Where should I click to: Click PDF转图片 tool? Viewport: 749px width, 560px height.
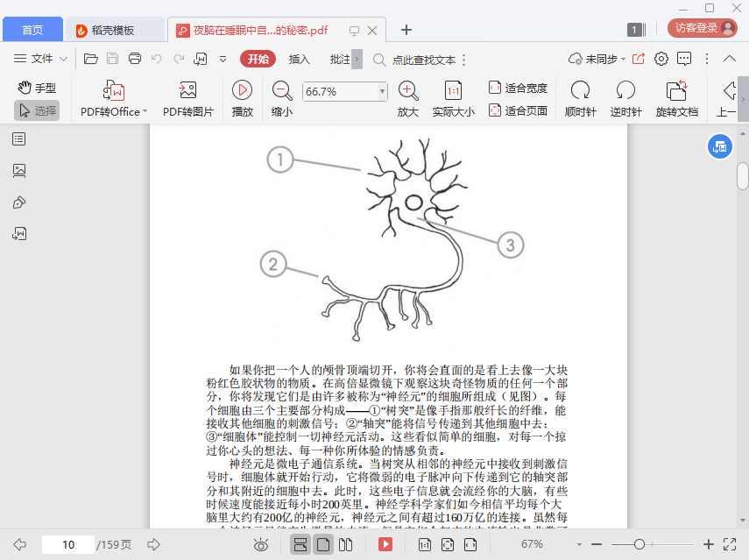point(188,99)
